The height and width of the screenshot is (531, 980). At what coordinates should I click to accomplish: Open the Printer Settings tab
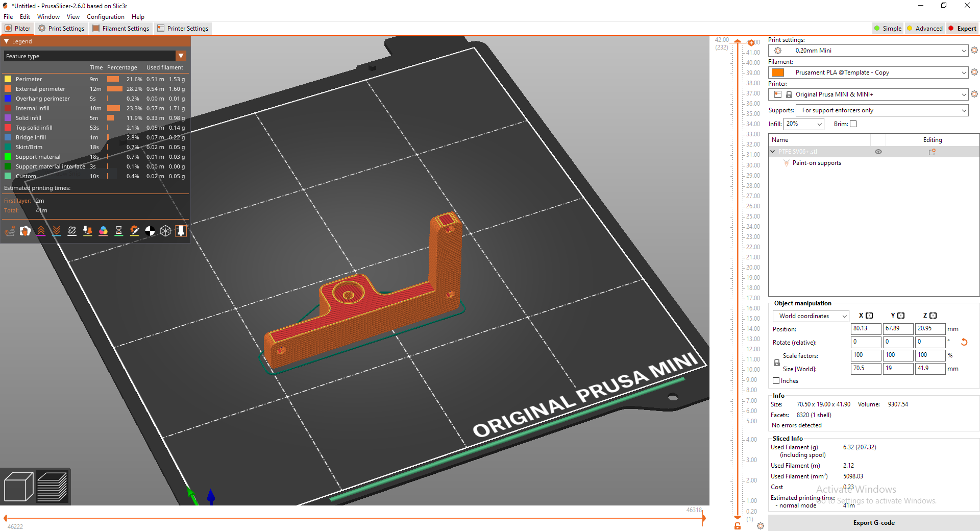click(x=183, y=29)
